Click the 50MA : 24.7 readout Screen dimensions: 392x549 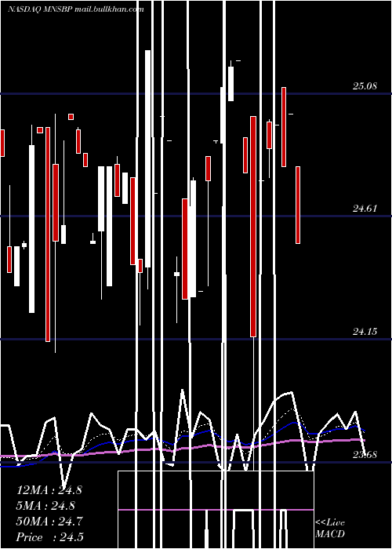[x=49, y=522]
